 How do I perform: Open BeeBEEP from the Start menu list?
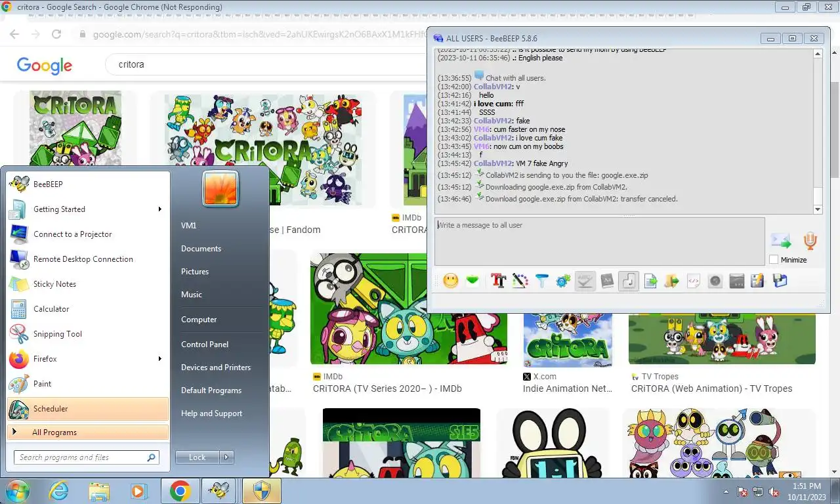click(88, 184)
